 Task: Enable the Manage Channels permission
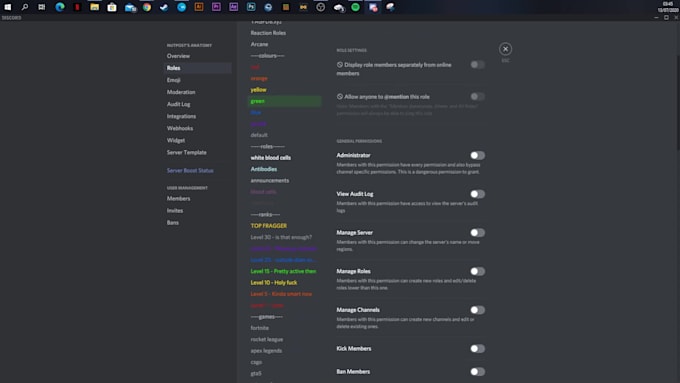(477, 310)
